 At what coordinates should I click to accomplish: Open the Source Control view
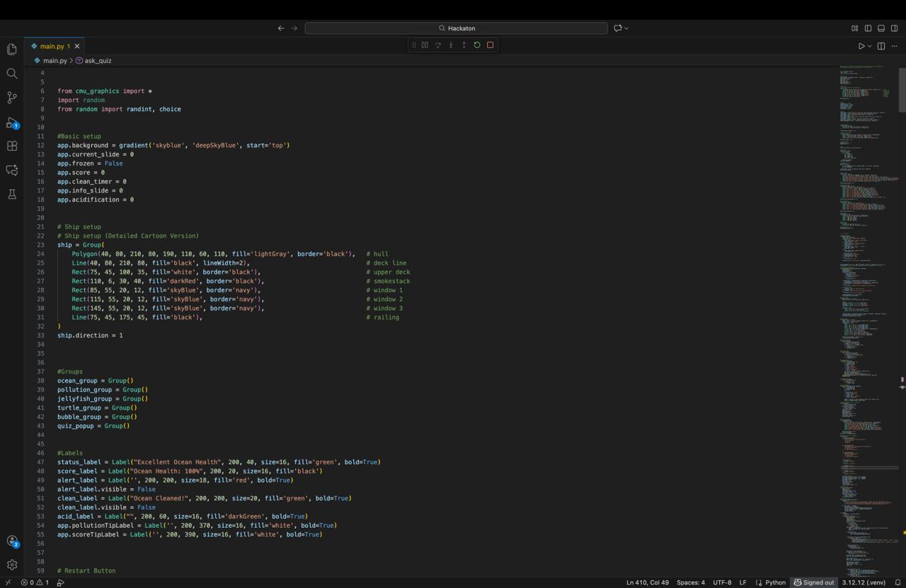[x=12, y=98]
